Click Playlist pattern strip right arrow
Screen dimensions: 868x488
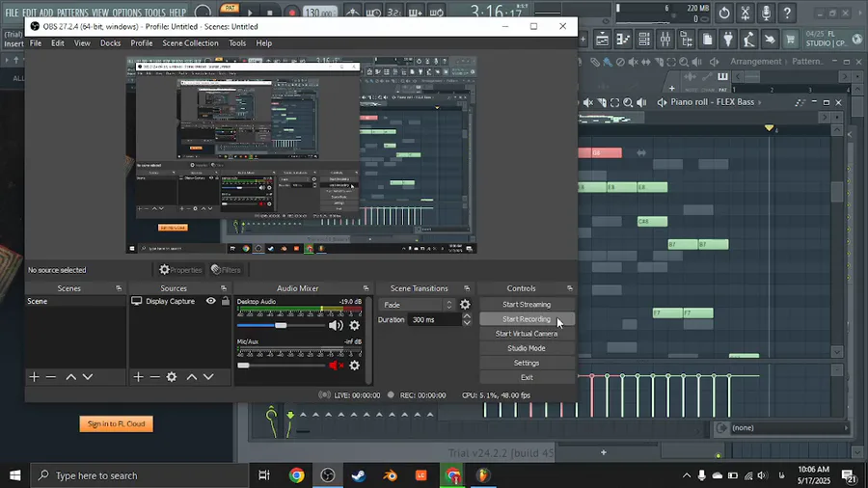(x=844, y=77)
